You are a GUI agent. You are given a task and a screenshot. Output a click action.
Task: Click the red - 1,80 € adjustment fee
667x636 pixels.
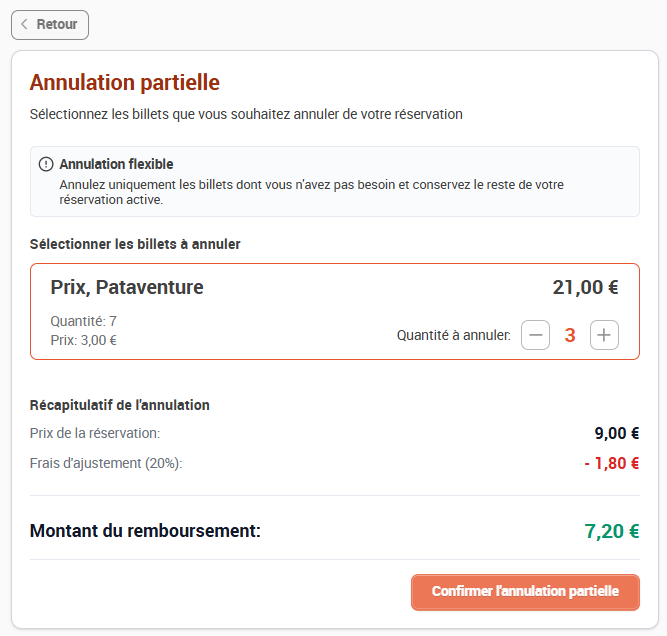click(x=612, y=463)
